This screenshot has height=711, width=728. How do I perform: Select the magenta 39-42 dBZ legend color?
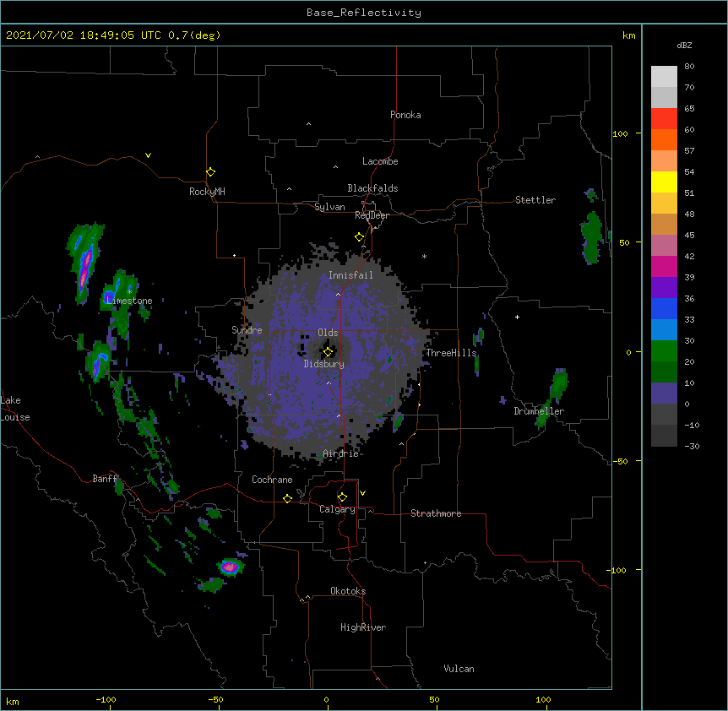pos(664,267)
